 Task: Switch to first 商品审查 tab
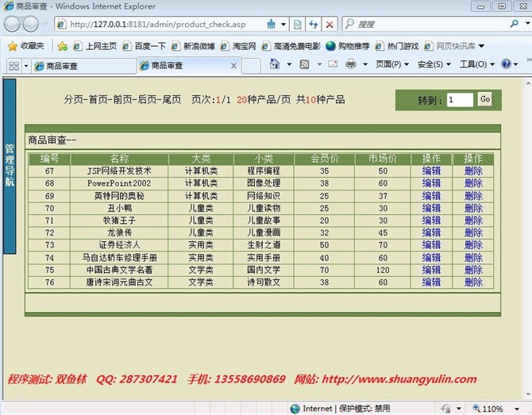point(84,66)
